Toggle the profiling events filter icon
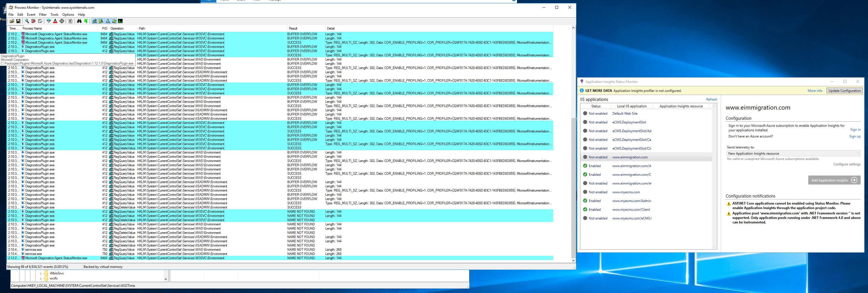868x293 pixels. point(120,21)
